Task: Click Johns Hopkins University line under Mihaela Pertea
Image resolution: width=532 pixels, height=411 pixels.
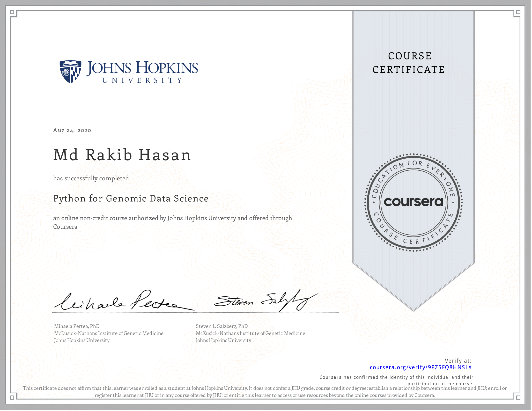Action: pos(82,340)
